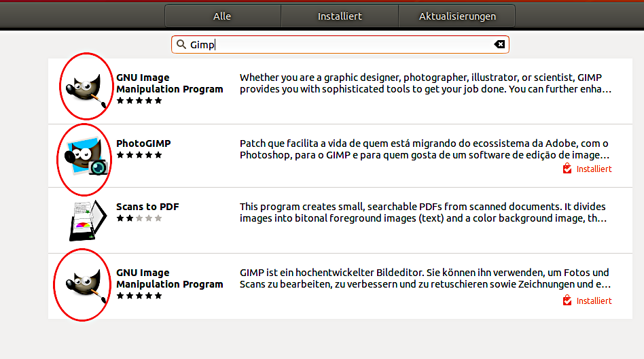Click the Installiert label in the German GIMP row
This screenshot has width=644, height=359.
click(x=594, y=301)
